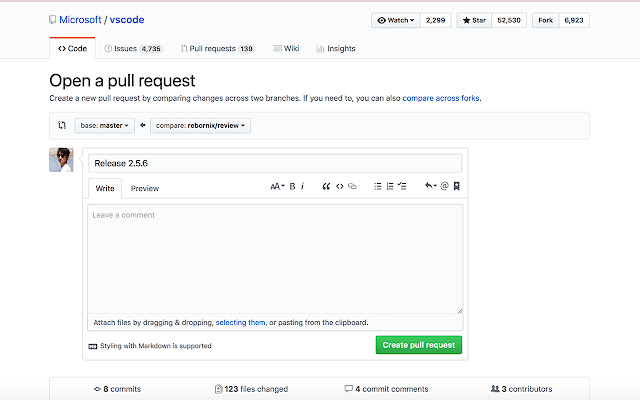Click the comment bubble icon by commit comments
Image resolution: width=640 pixels, height=400 pixels.
[x=349, y=389]
